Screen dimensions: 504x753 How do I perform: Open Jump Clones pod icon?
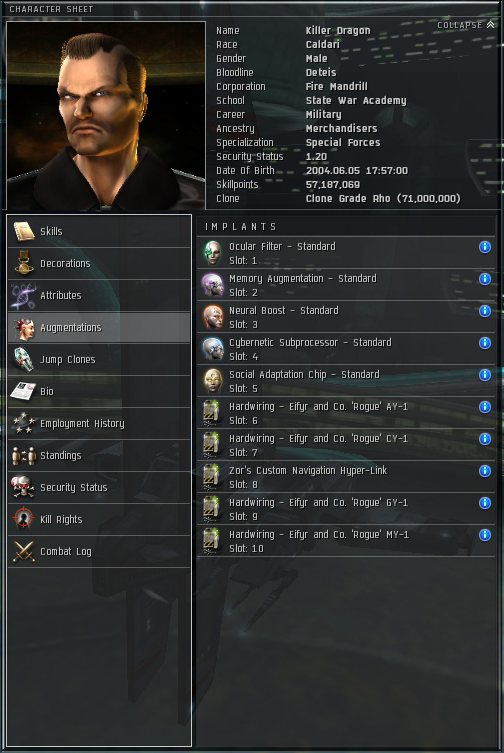point(24,359)
